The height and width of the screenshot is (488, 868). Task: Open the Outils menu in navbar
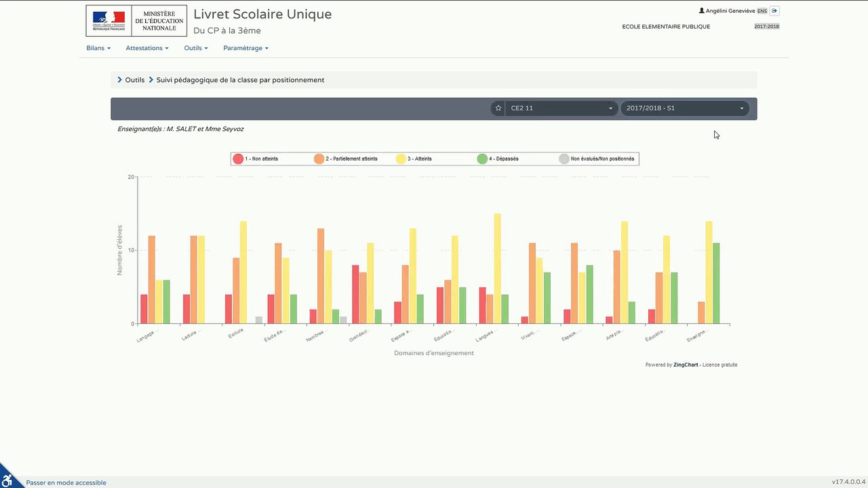[196, 48]
